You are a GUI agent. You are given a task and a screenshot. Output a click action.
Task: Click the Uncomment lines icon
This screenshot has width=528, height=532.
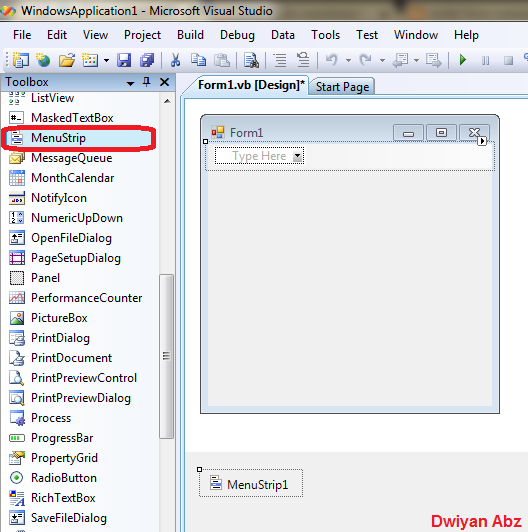click(x=303, y=60)
